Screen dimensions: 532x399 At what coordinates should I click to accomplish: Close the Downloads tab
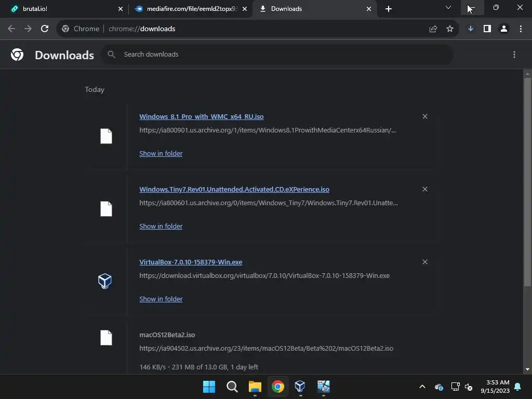[x=369, y=9]
